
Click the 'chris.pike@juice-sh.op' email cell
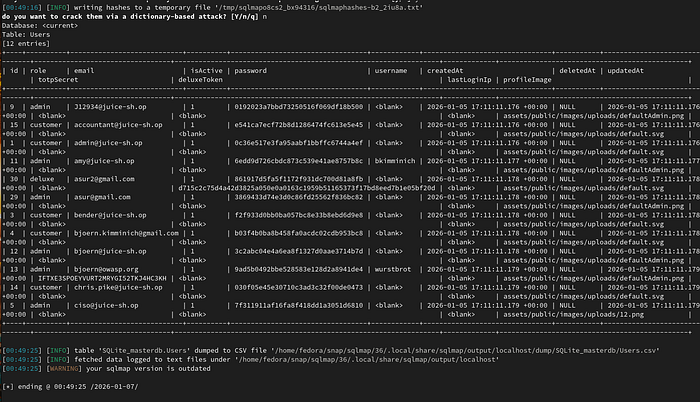click(118, 287)
